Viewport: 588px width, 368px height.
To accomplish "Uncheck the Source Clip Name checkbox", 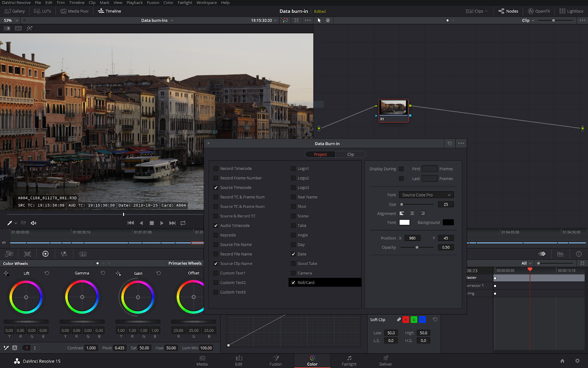I will pos(216,263).
